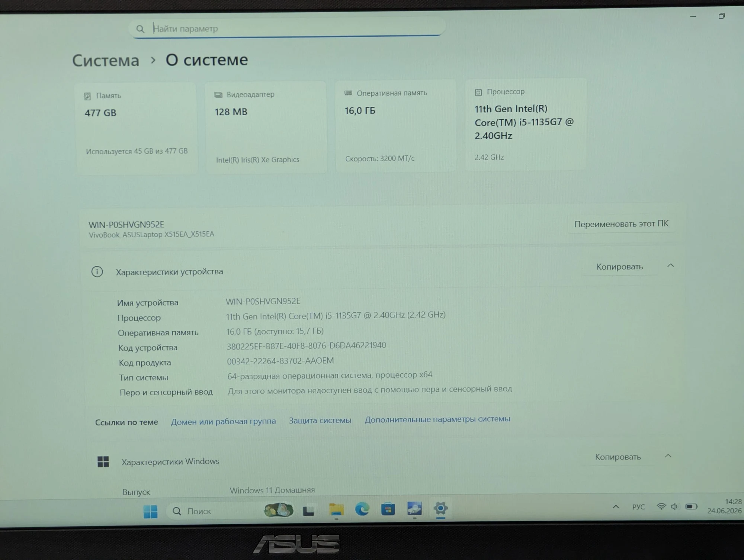
Task: Click the search magnifier icon in Settings
Action: [140, 29]
